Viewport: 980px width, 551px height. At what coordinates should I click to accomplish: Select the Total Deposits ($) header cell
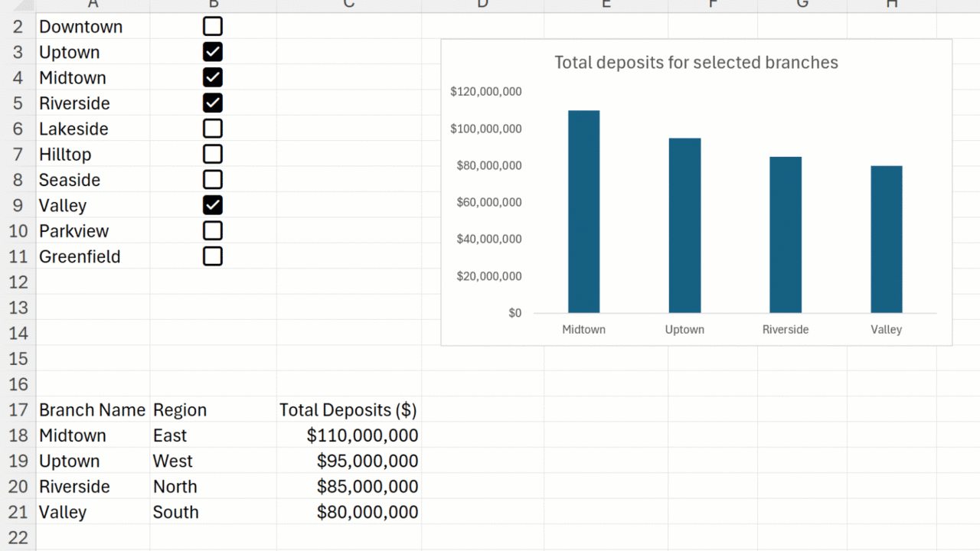tap(348, 410)
